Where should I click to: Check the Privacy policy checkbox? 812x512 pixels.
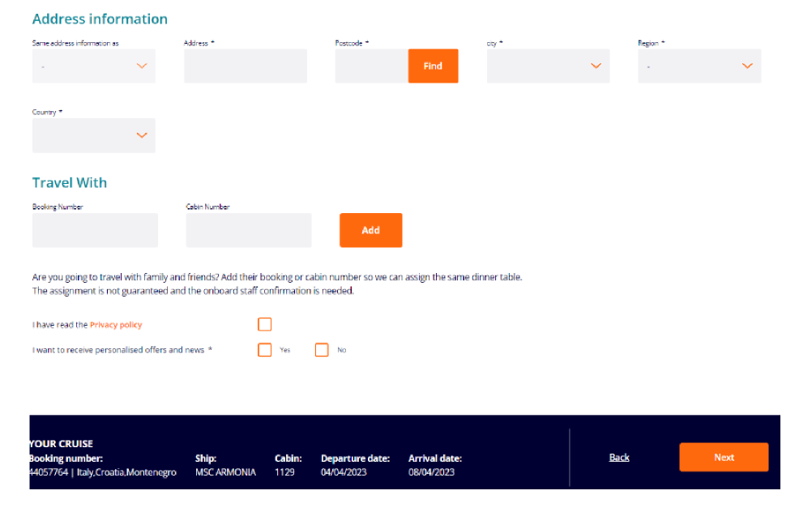264,325
